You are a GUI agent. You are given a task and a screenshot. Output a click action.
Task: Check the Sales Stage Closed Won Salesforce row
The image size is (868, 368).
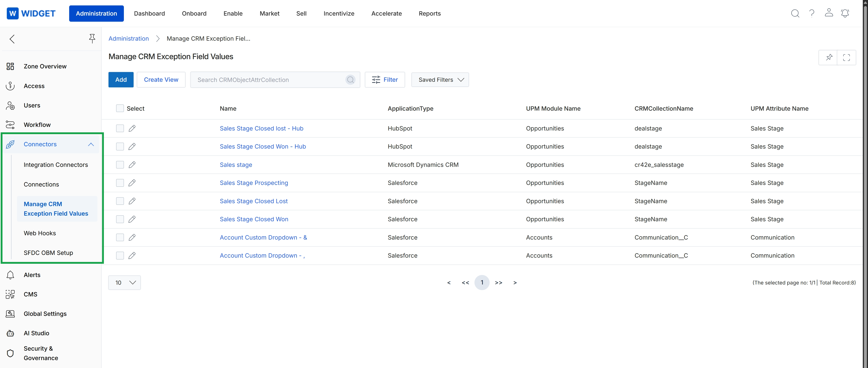pyautogui.click(x=120, y=219)
